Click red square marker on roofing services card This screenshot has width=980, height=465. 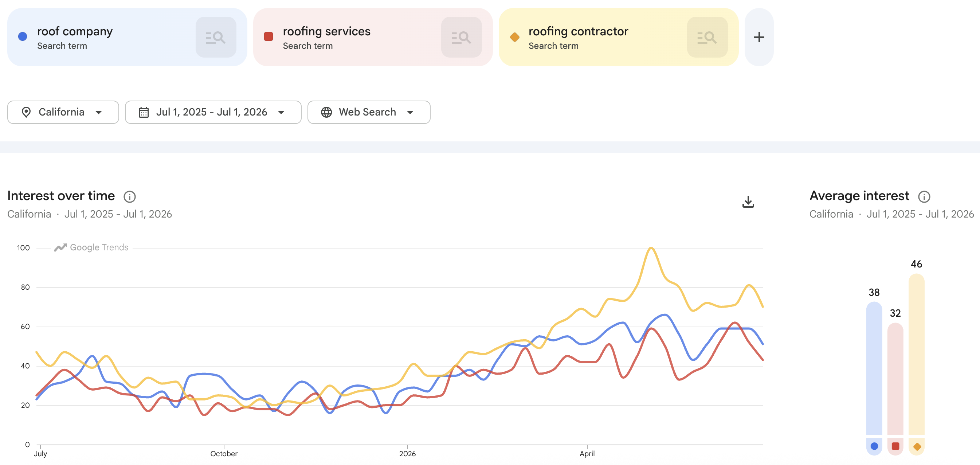pyautogui.click(x=268, y=36)
